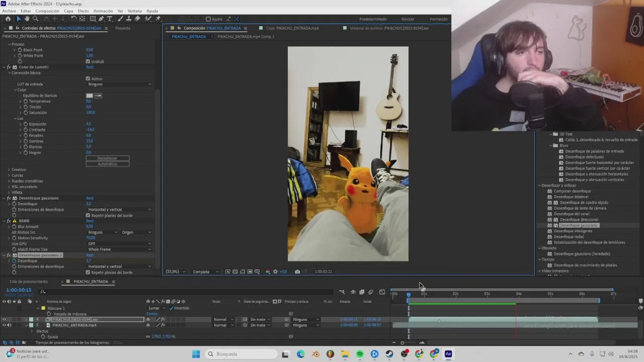Viewport: 644px width, 362px height.
Task: Select the Type text tool
Action: (110, 19)
